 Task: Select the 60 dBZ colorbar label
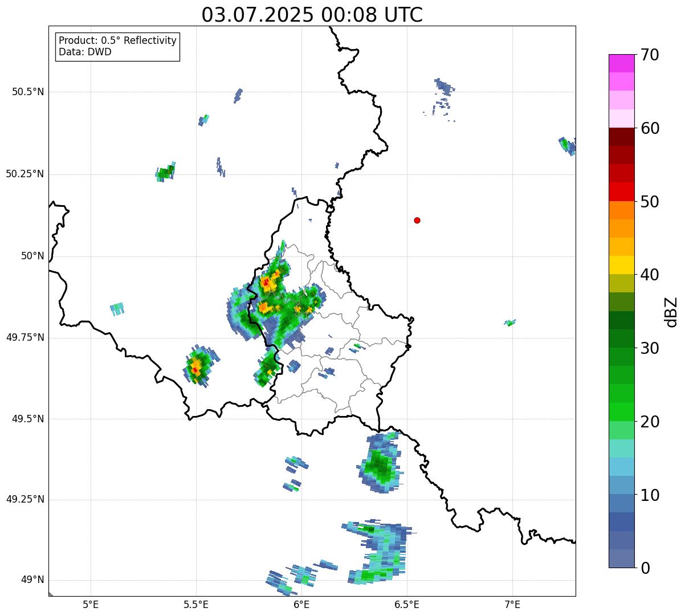pyautogui.click(x=649, y=128)
